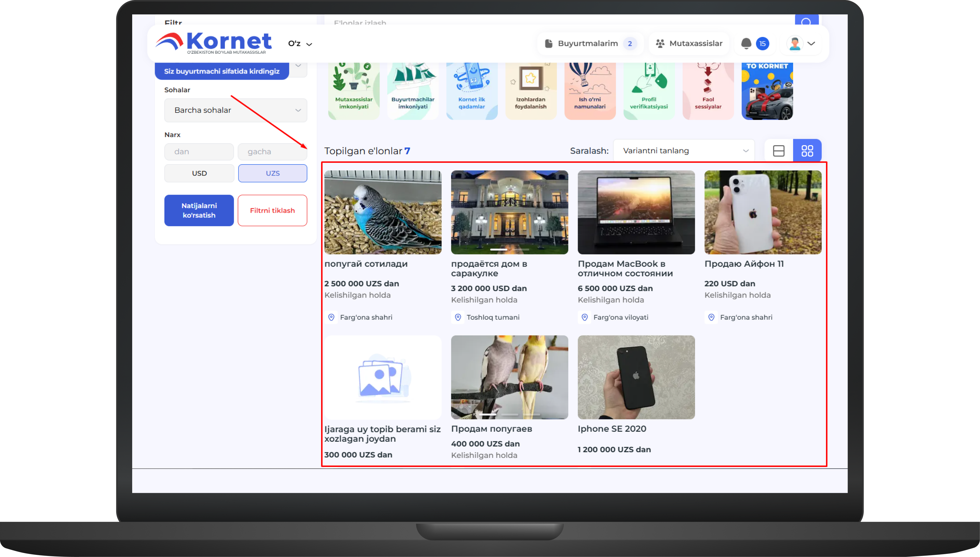Open the Продаю Айфон 11 listing thumbnail
The width and height of the screenshot is (980, 557).
(762, 212)
